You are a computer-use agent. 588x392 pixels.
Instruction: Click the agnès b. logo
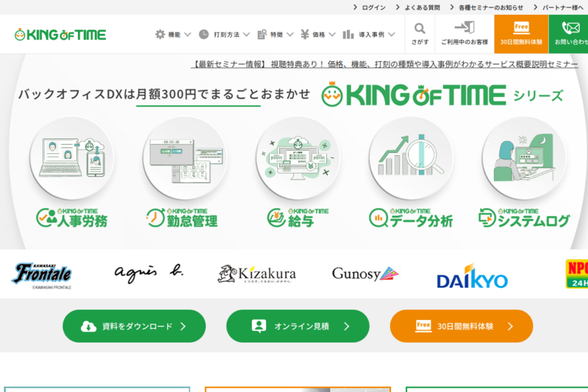pos(149,274)
